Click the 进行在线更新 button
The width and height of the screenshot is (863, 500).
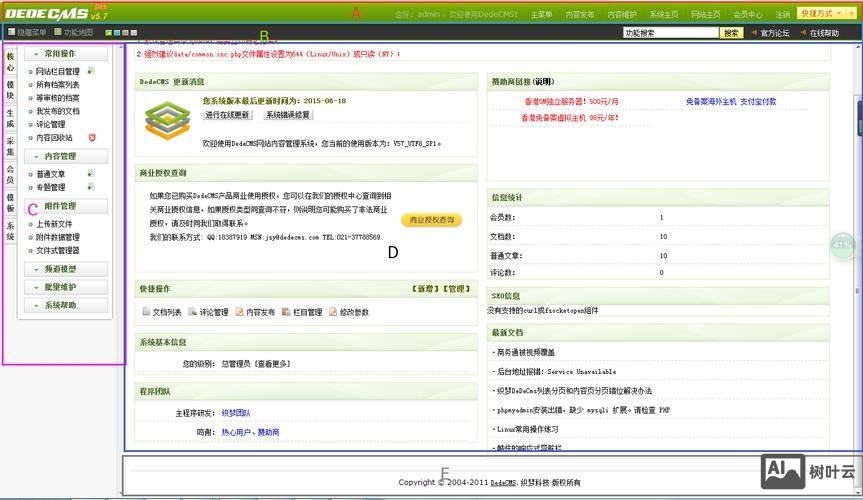pyautogui.click(x=229, y=115)
